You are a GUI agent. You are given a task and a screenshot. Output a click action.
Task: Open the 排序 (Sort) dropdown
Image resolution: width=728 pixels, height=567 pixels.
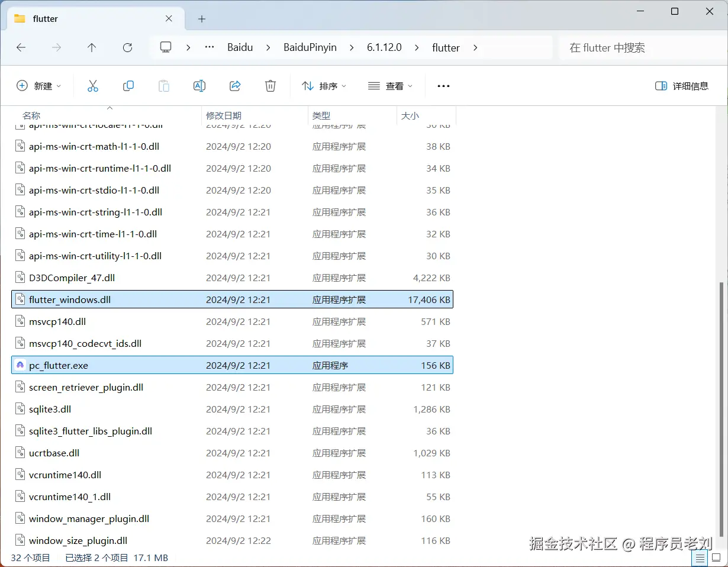(x=324, y=86)
